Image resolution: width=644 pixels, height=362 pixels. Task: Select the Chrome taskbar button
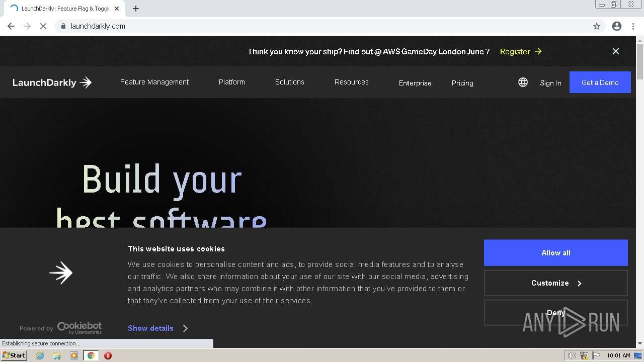(x=91, y=355)
